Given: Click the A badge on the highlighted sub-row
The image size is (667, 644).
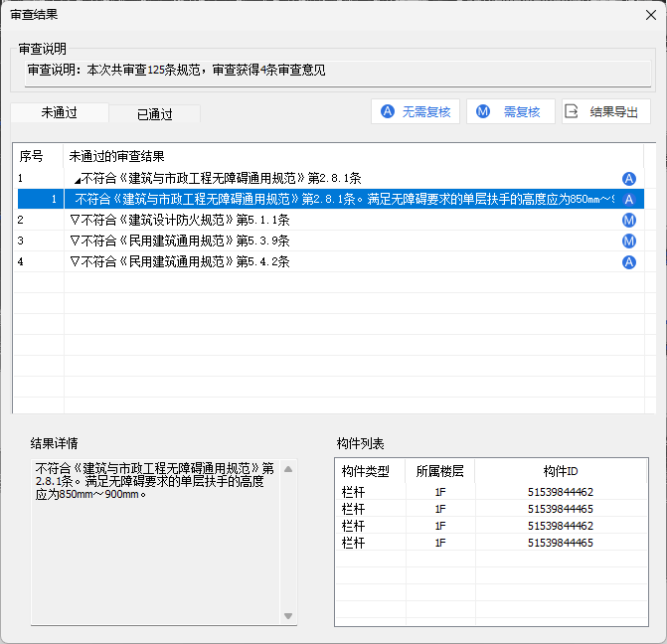Looking at the screenshot, I should tap(628, 200).
